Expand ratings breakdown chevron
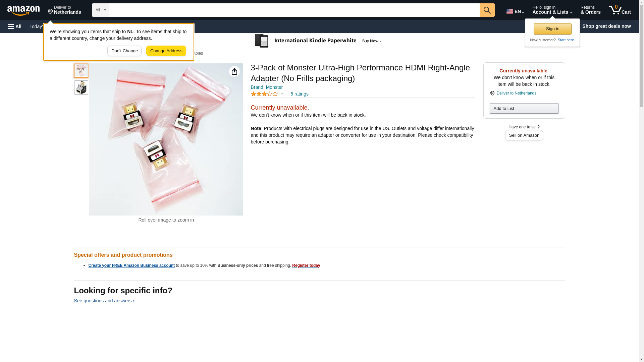Screen dimensions: 644x362 tap(282, 94)
